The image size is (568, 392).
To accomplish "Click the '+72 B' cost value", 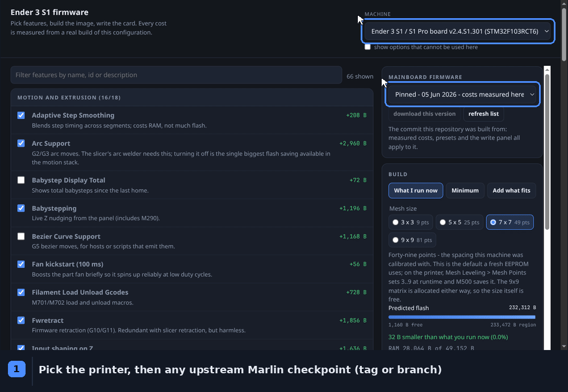I will [x=358, y=180].
